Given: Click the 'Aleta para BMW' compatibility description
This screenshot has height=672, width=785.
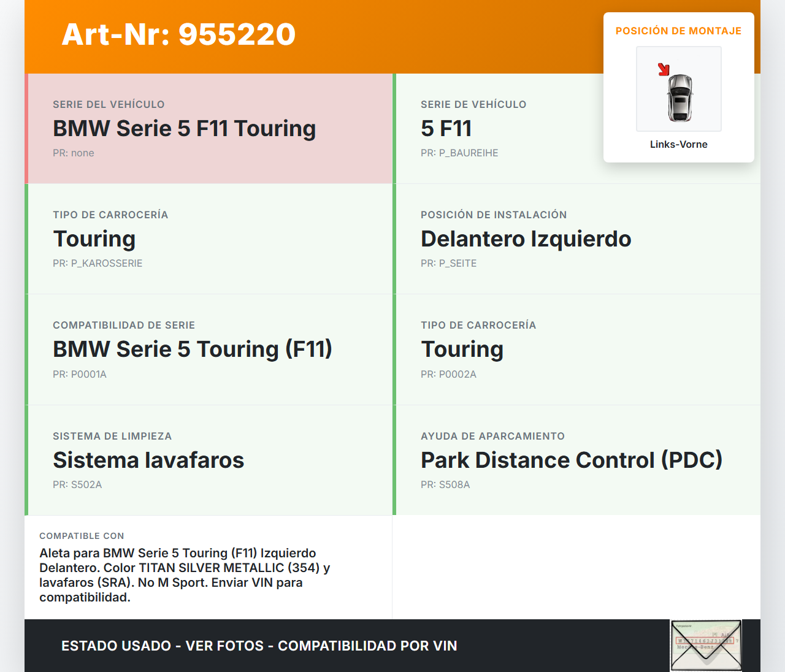Looking at the screenshot, I should (x=185, y=575).
